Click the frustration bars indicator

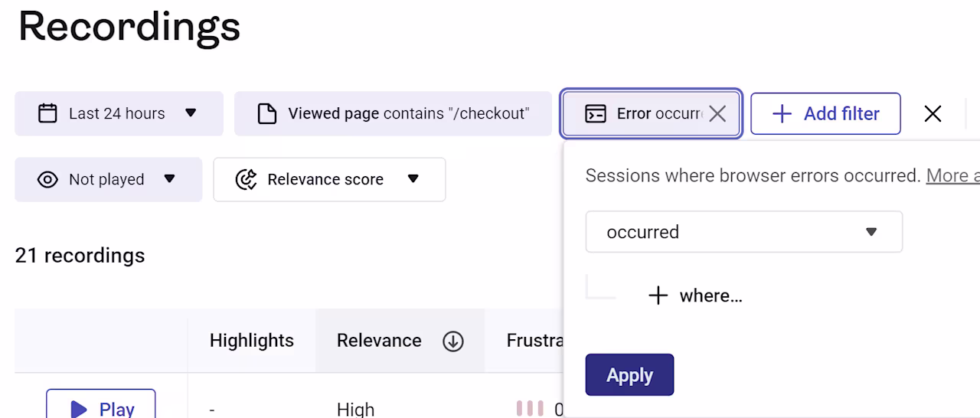point(530,409)
